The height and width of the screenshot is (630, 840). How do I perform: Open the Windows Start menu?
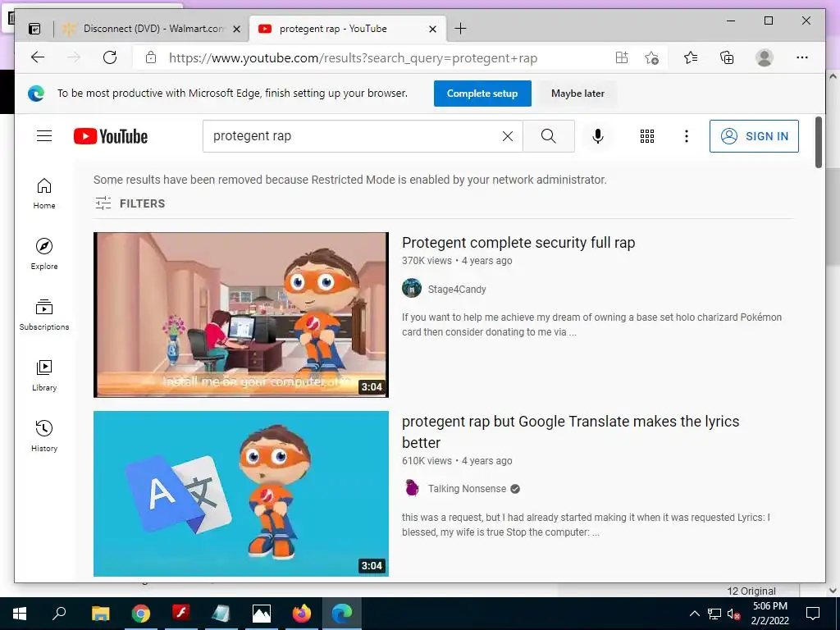(x=20, y=614)
